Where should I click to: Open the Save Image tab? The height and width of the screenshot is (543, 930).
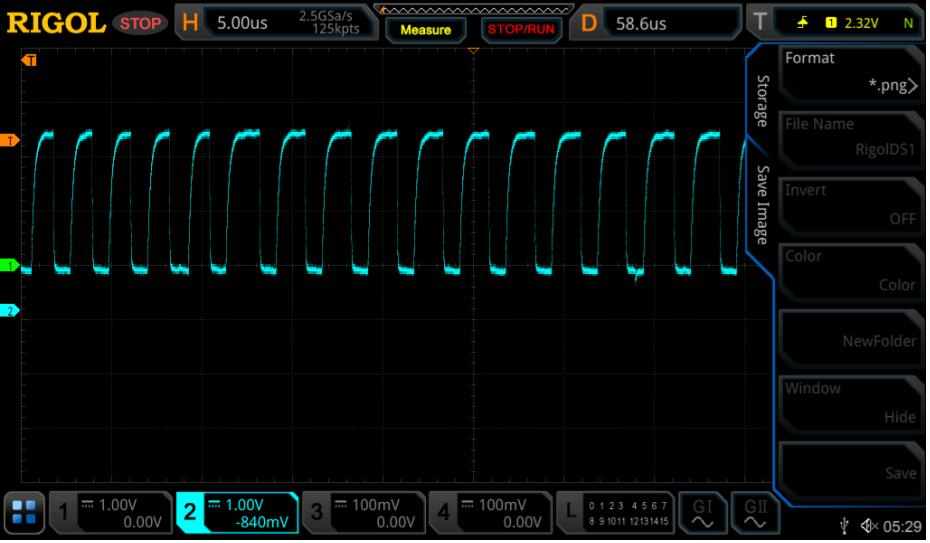tap(762, 205)
